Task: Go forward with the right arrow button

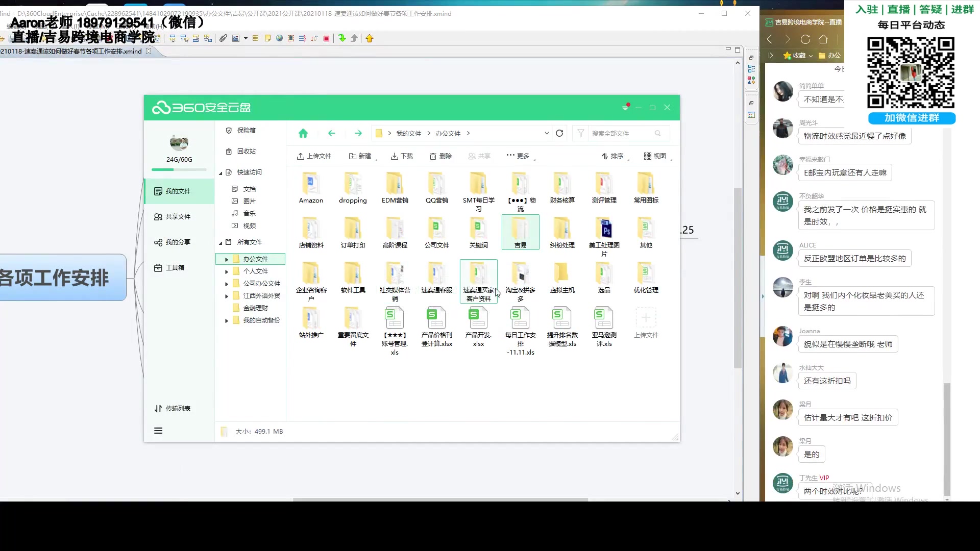Action: 358,133
